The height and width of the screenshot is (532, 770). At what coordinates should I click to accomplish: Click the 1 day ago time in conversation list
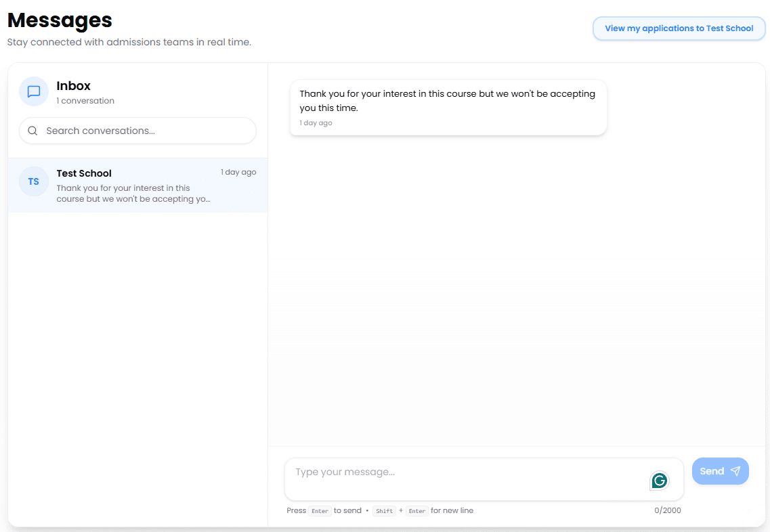click(x=238, y=172)
